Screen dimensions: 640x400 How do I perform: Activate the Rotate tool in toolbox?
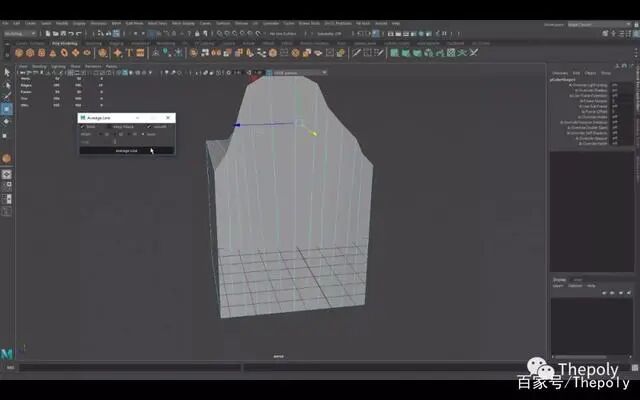tap(7, 122)
